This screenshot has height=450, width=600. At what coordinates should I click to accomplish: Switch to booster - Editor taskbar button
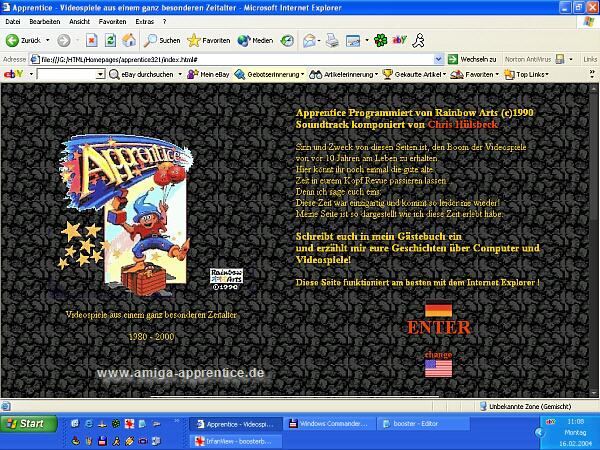(423, 424)
